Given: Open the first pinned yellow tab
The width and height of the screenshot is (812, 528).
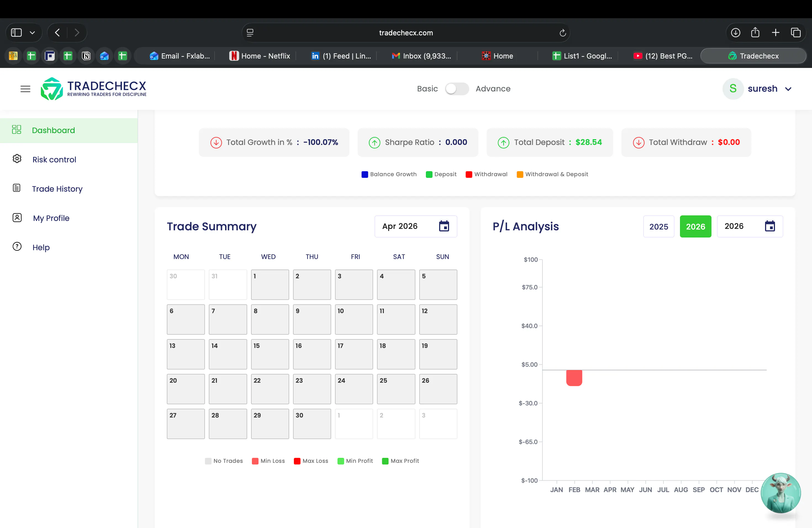Looking at the screenshot, I should click(13, 56).
